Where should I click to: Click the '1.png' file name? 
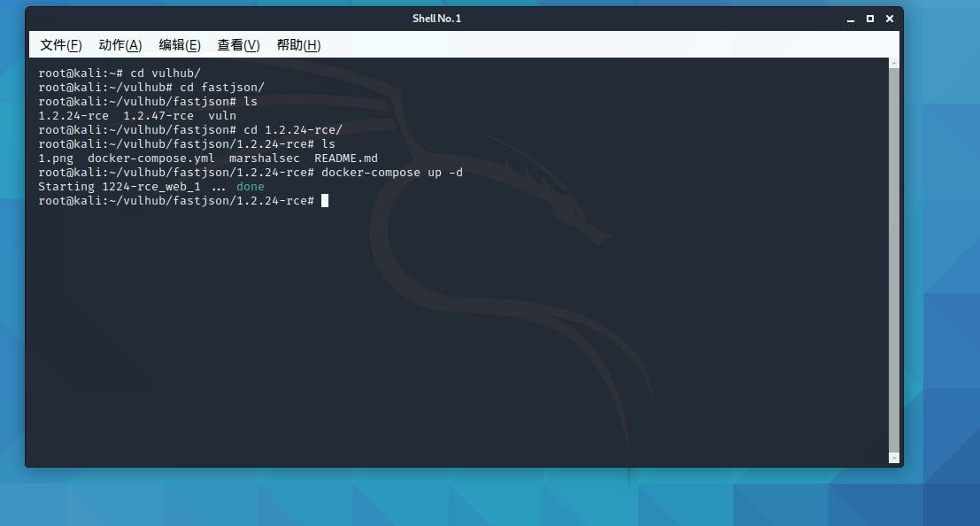56,159
